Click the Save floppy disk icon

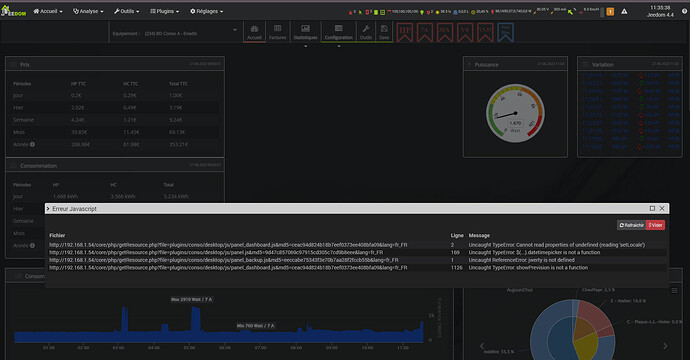(x=384, y=32)
